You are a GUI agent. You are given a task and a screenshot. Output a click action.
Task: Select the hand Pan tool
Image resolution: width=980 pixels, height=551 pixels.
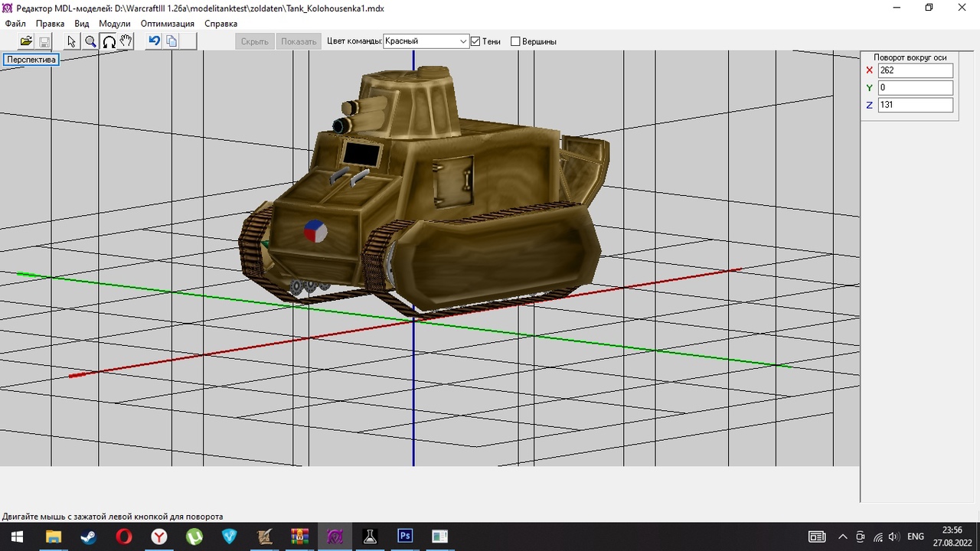point(126,41)
